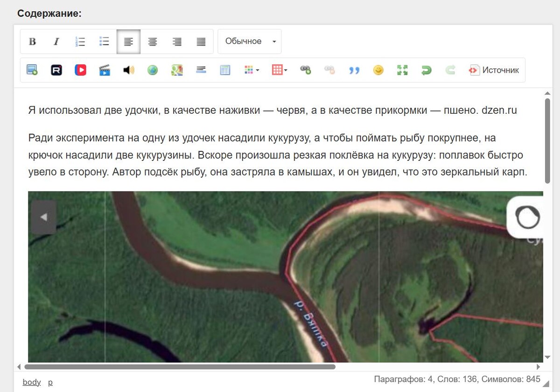Insert an image with the picture icon
The width and height of the screenshot is (560, 392).
32,70
